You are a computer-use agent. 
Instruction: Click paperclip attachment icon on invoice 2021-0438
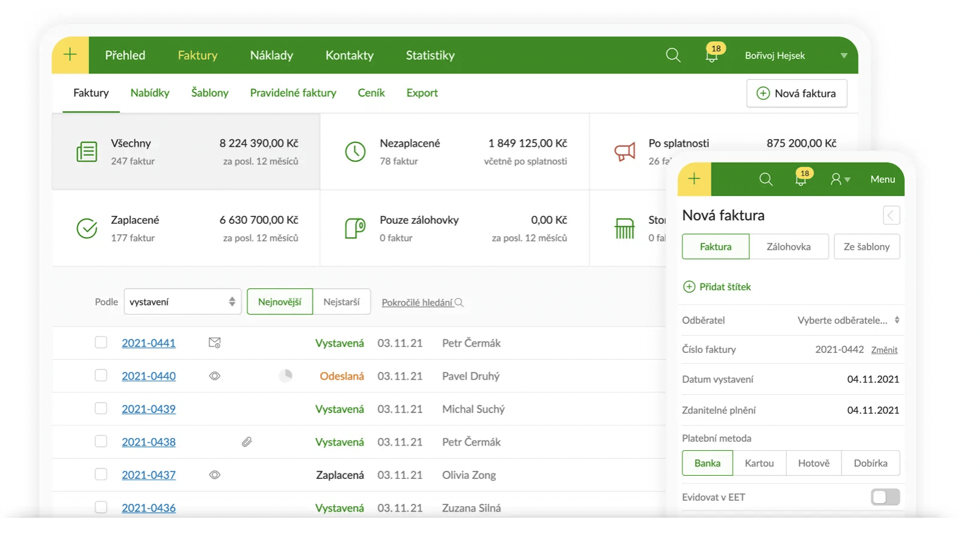tap(247, 442)
